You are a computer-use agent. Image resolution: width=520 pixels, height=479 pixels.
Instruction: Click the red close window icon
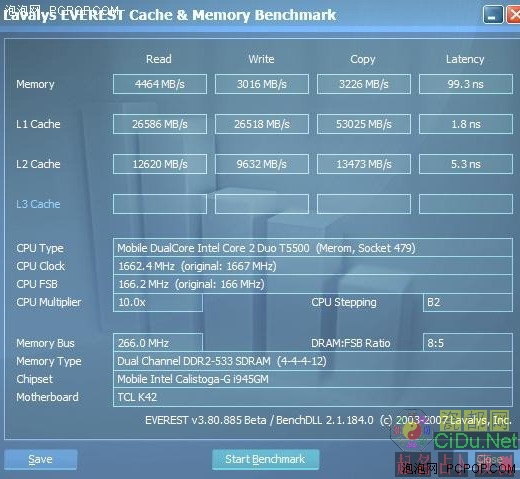[x=513, y=15]
